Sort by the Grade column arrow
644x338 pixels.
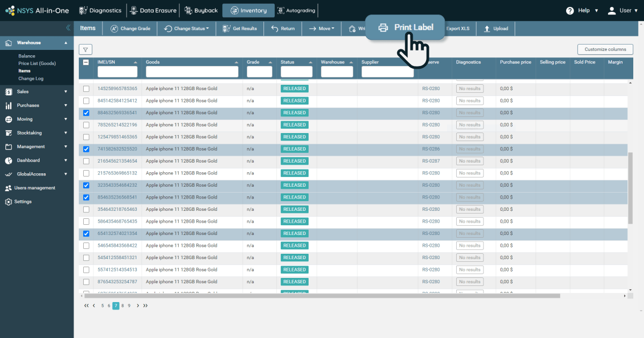coord(270,62)
